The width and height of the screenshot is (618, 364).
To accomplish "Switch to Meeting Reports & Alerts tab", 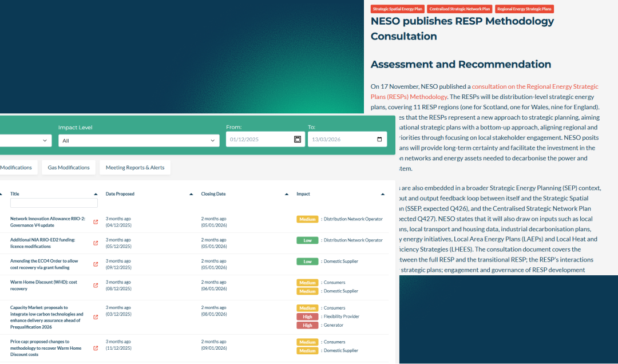I will 135,168.
